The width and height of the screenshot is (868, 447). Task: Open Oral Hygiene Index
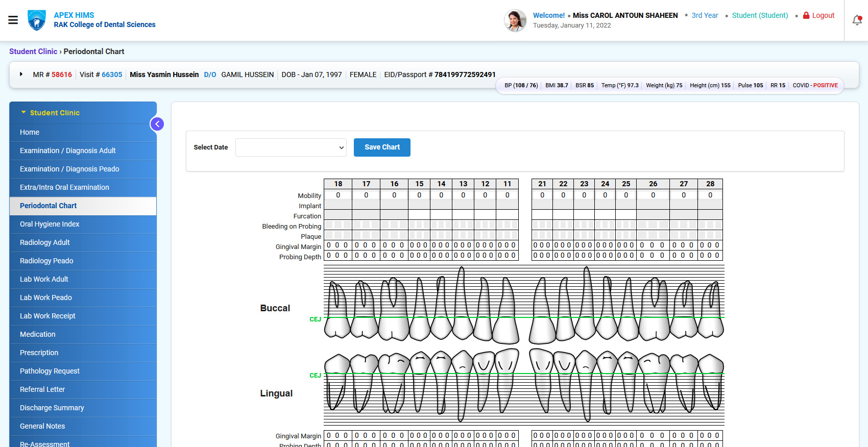83,224
